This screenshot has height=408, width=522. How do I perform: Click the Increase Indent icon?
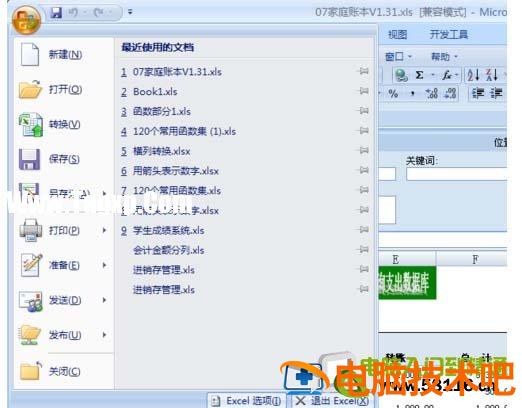coord(496,93)
